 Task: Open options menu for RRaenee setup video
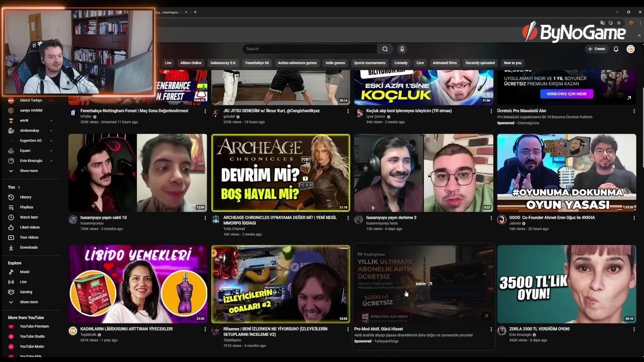[348, 329]
